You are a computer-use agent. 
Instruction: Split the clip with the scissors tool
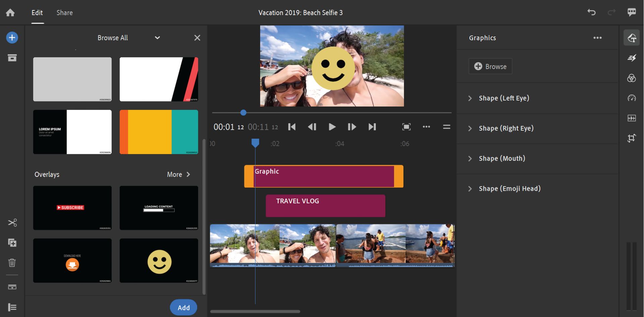[12, 222]
